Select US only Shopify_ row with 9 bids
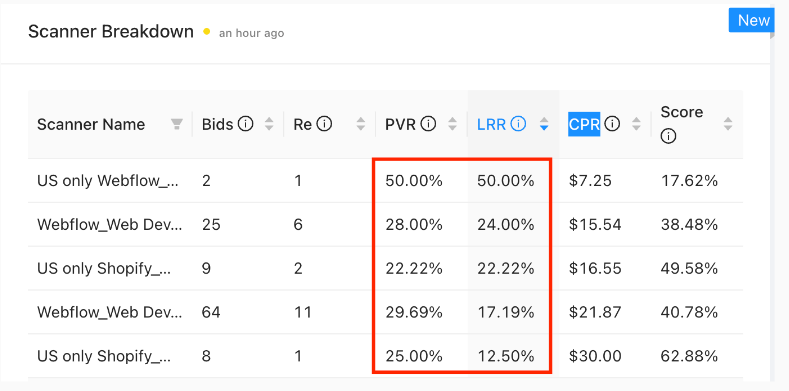 pyautogui.click(x=385, y=268)
